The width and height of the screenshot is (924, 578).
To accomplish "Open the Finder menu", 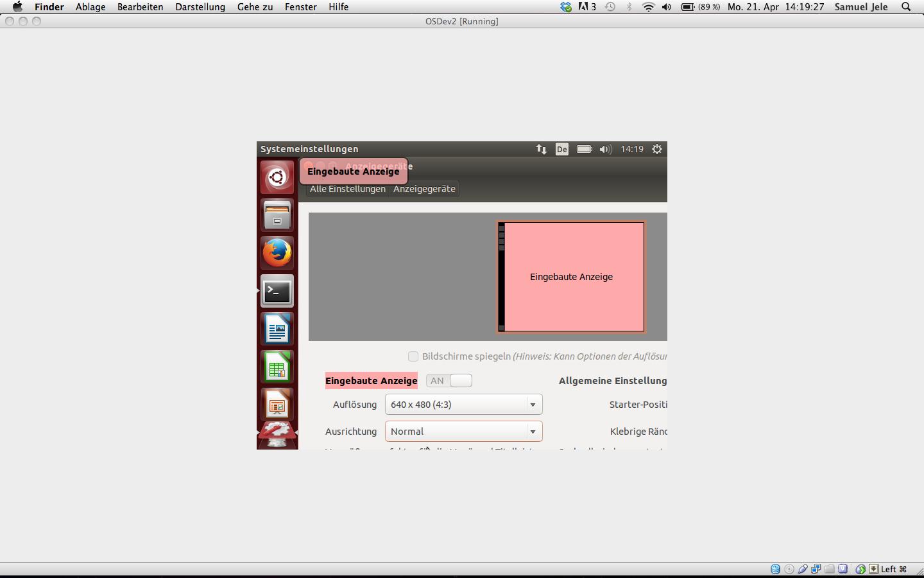I will click(49, 7).
